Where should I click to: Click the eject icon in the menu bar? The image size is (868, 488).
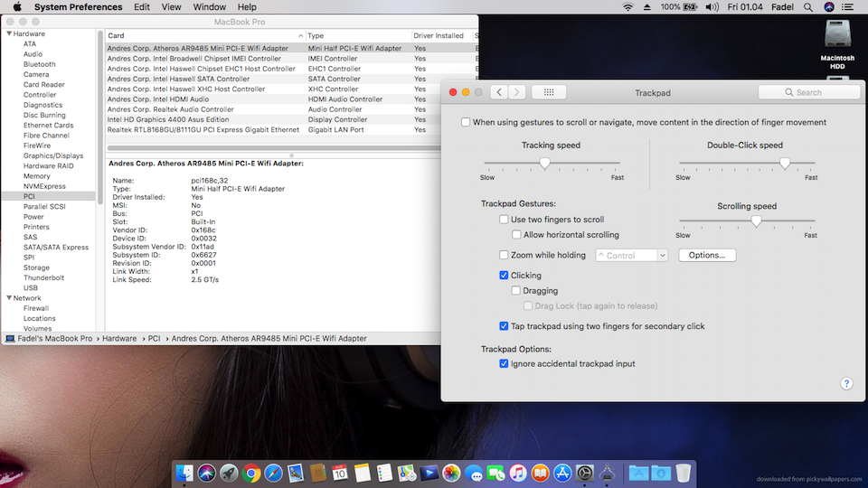[x=646, y=7]
